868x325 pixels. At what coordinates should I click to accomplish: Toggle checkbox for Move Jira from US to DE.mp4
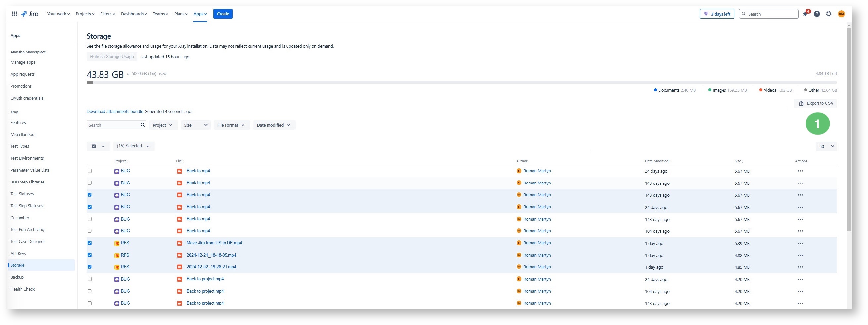coord(90,243)
